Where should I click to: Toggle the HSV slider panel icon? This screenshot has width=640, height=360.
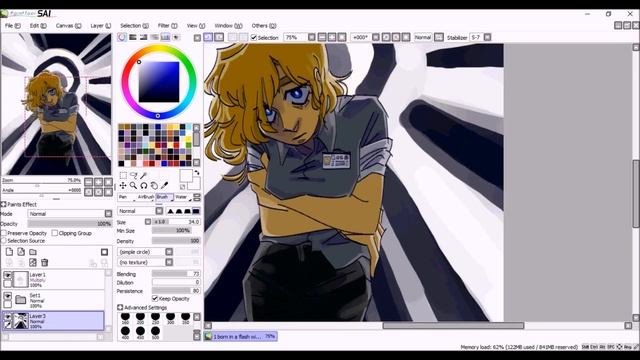[x=144, y=37]
